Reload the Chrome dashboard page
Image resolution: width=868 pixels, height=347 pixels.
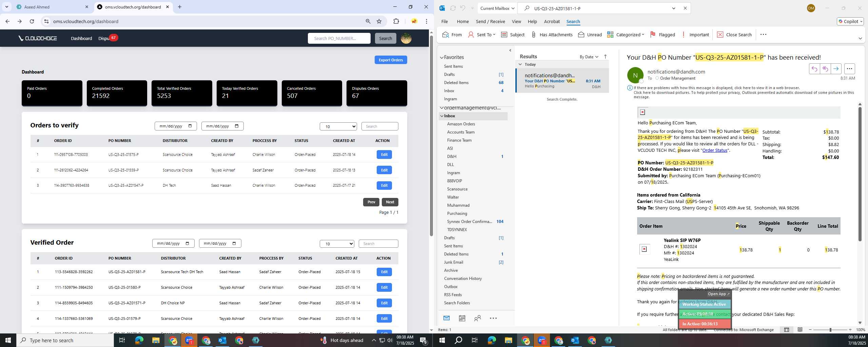(32, 21)
